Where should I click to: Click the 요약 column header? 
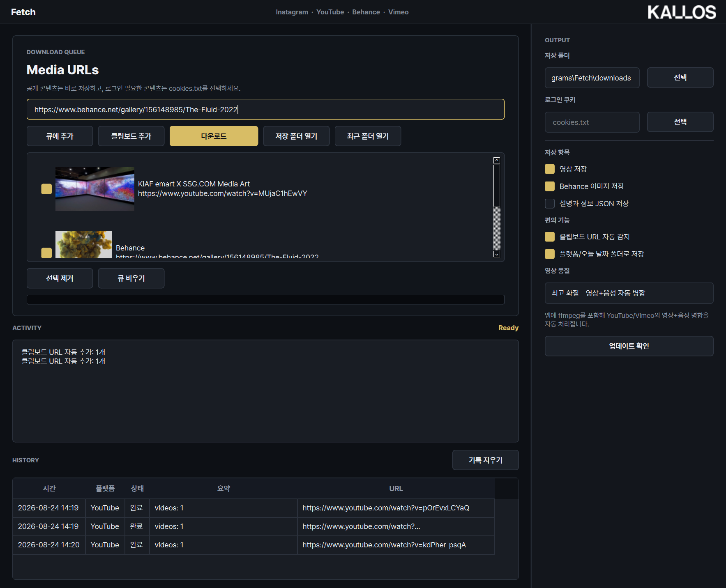(224, 488)
